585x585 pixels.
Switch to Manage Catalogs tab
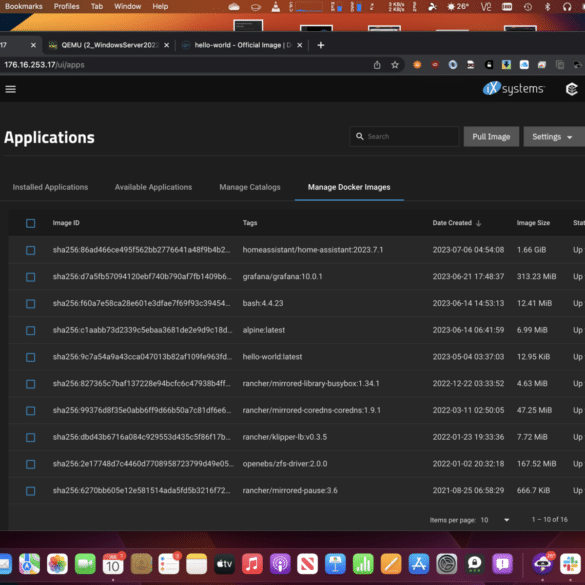[250, 187]
